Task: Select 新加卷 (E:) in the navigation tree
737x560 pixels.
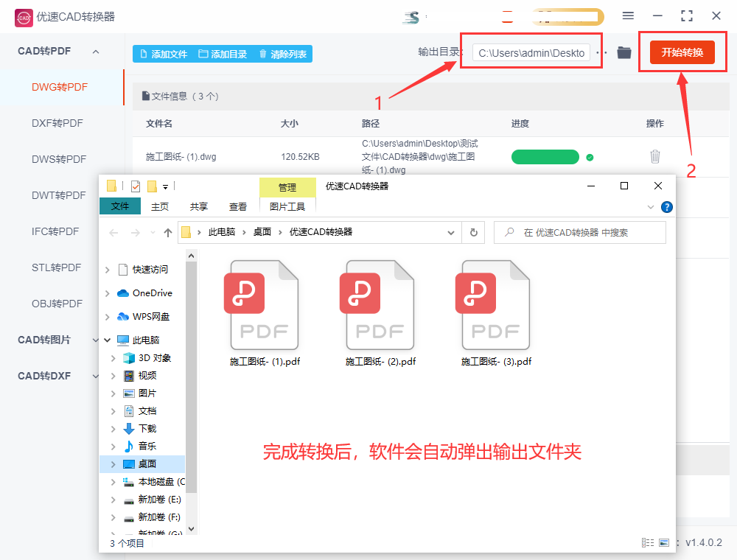Action: (152, 500)
